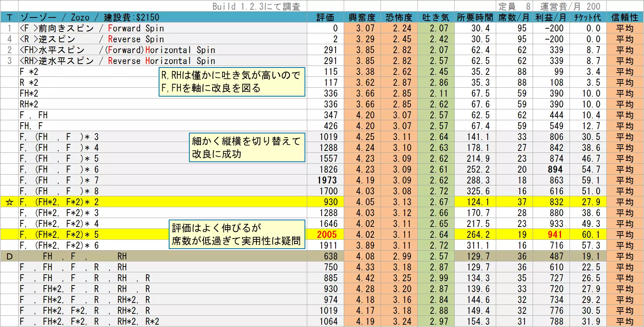
Task: Click the 定員 label in top row
Action: [x=507, y=7]
